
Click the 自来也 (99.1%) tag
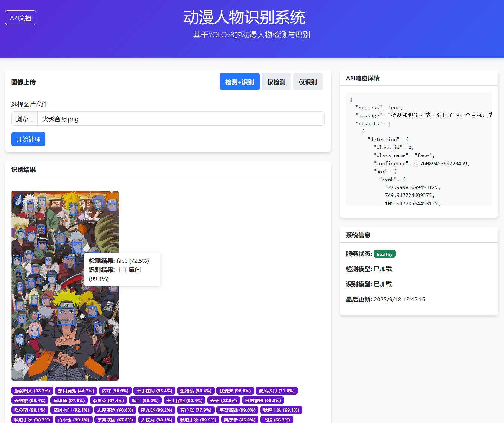pyautogui.click(x=74, y=420)
